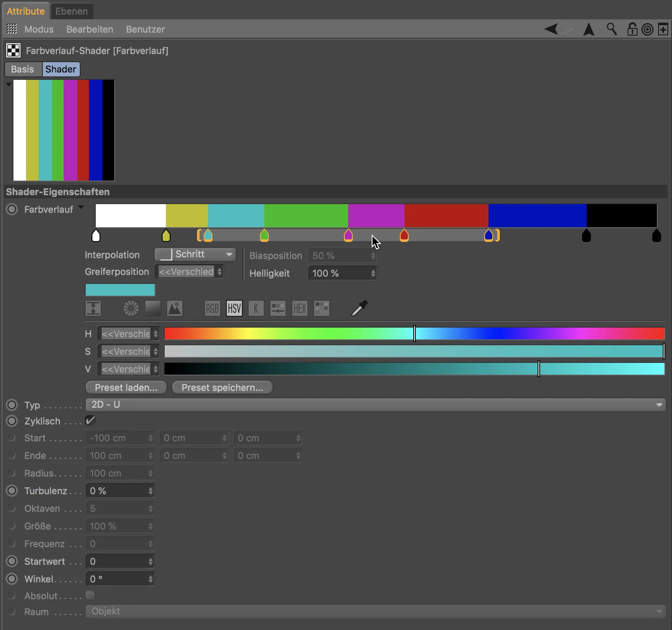Open the Kelvin color temperature mode
Screen dimensions: 672x630
(256, 308)
